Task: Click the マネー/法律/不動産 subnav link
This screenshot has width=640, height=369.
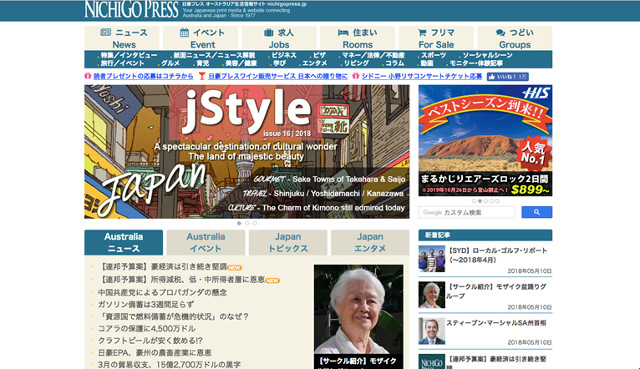Action: point(373,55)
